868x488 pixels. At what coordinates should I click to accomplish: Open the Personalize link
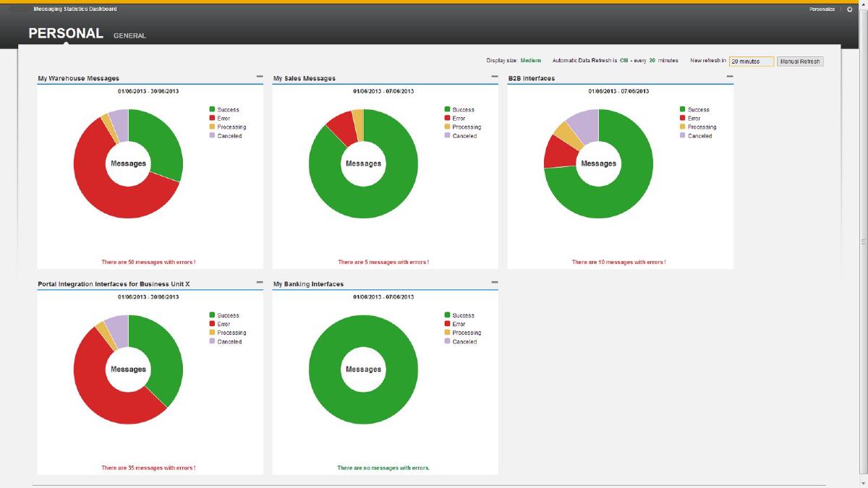point(822,9)
